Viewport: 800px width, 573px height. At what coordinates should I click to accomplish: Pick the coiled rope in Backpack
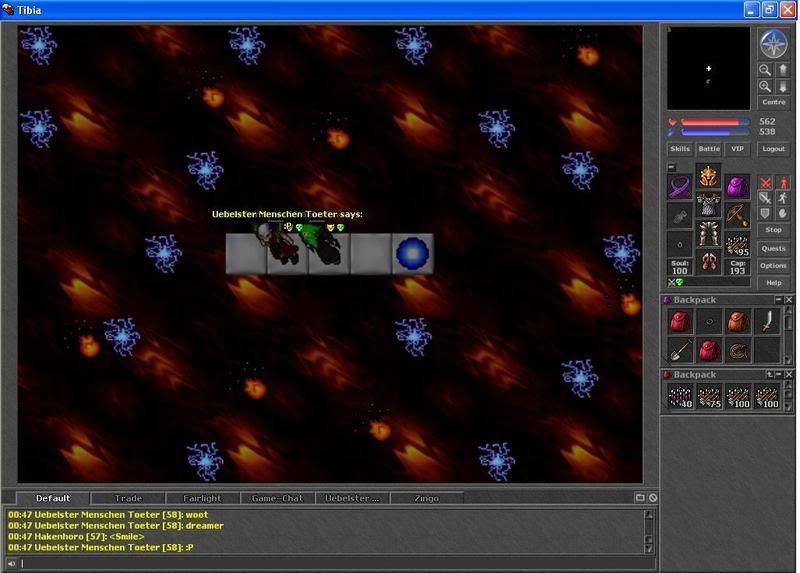coord(737,351)
